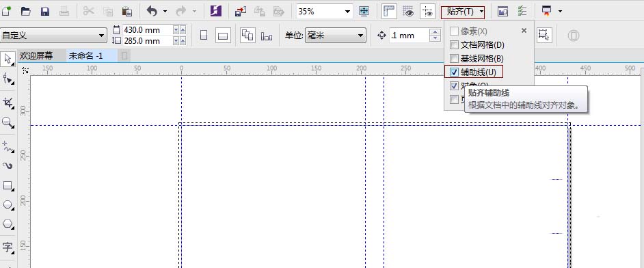
Task: Create a new document with the New icon
Action: click(x=6, y=12)
